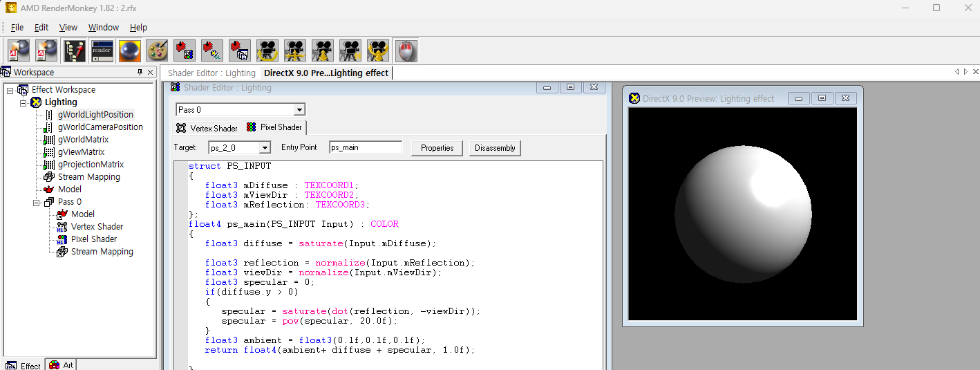Screen dimensions: 980x370
Task: Open the Pass 0 dropdown in Shader Editor
Action: coord(299,110)
